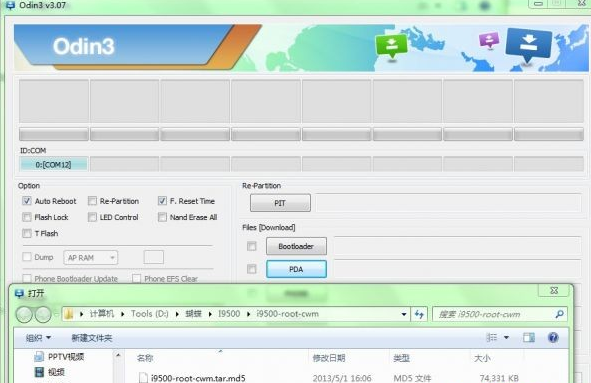
Task: Click the navigation pane scroll up arrow
Action: click(118, 355)
